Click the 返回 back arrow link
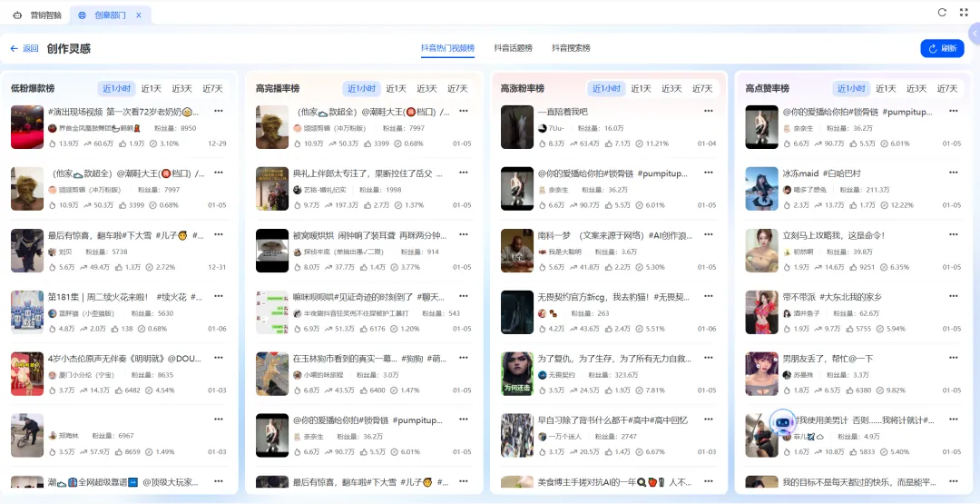 pos(24,48)
